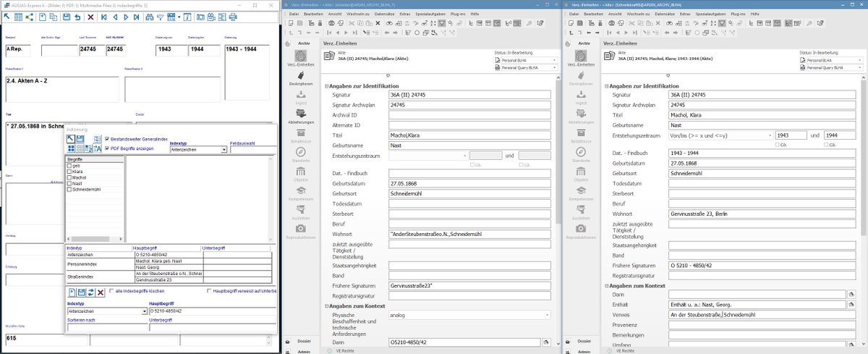This screenshot has height=354, width=868.
Task: Jump to last record in AUGIAS-Express toolbar
Action: pyautogui.click(x=137, y=17)
